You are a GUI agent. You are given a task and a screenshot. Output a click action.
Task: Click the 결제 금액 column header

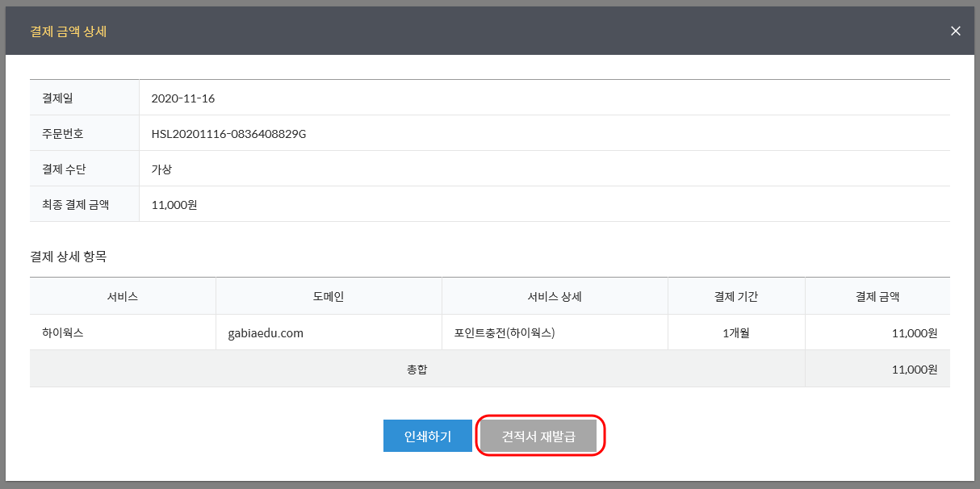877,296
